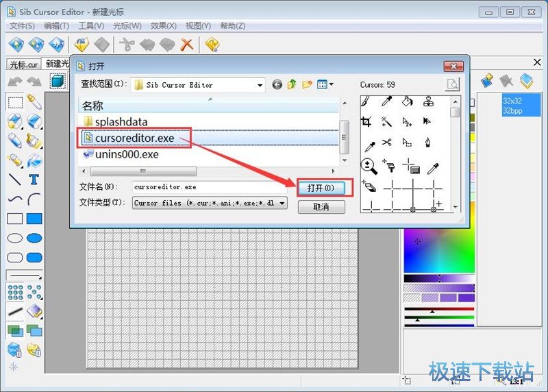Click the new cursor toolbar icon
Screen dimensions: 548x392
pos(16,45)
